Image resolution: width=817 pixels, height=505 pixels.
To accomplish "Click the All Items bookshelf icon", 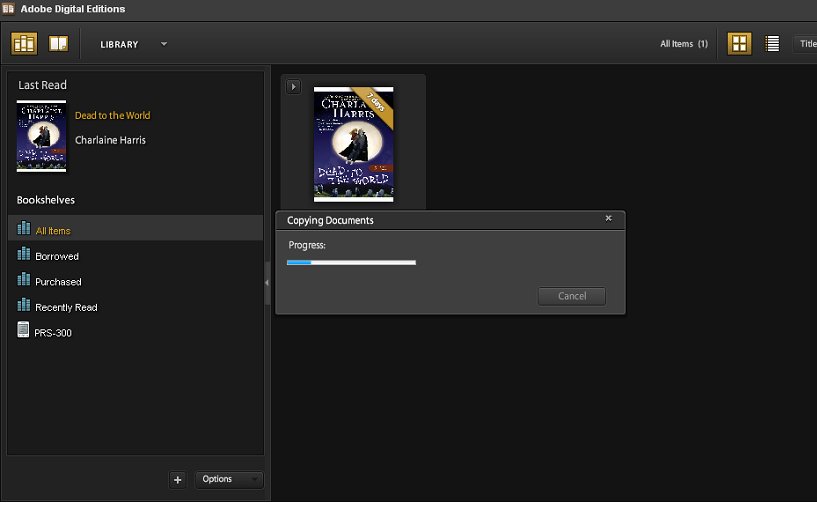I will (x=23, y=228).
